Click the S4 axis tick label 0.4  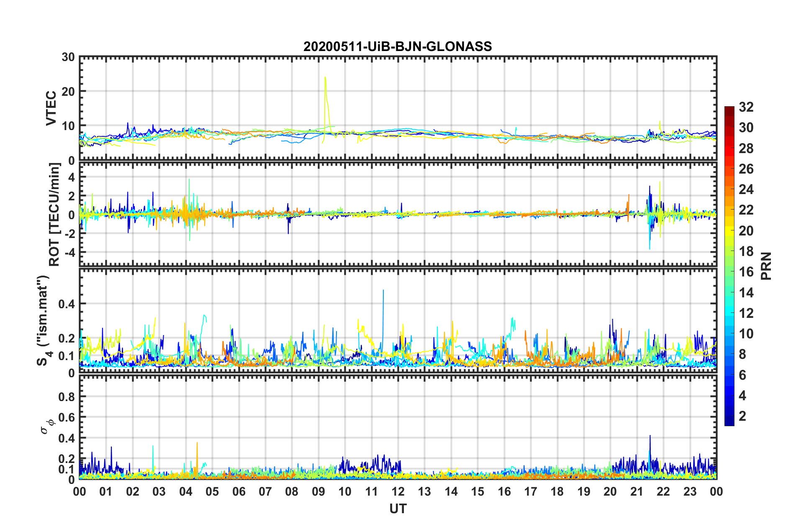pyautogui.click(x=67, y=304)
